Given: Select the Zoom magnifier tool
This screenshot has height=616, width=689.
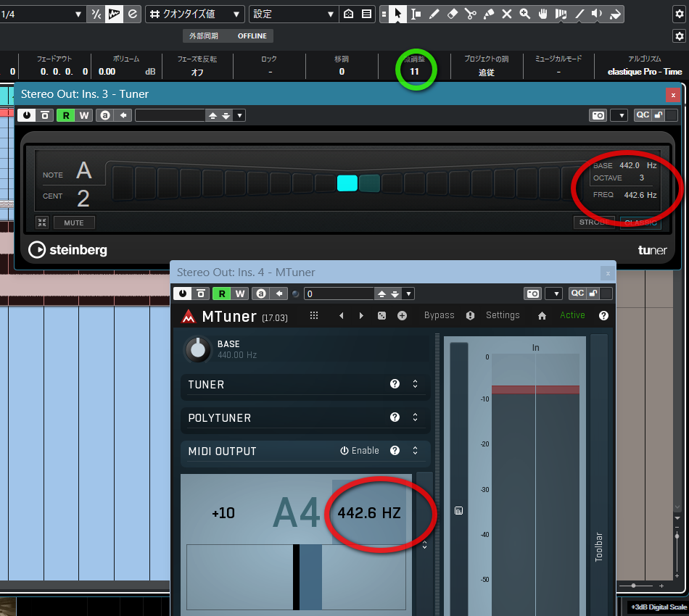Looking at the screenshot, I should pos(524,14).
